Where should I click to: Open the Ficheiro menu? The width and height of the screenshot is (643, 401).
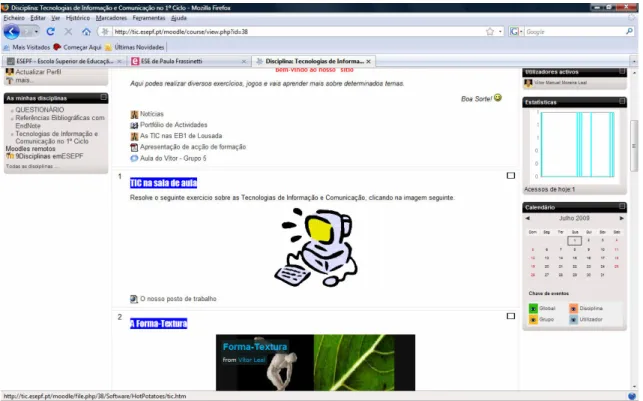(x=14, y=18)
